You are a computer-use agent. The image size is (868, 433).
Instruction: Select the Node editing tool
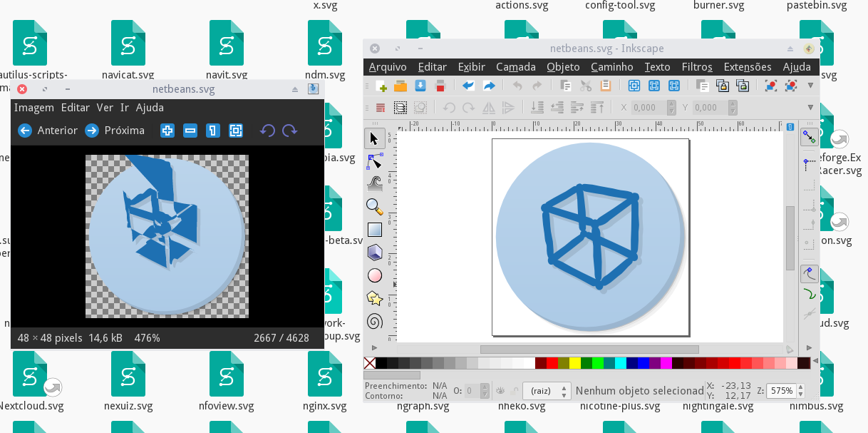pos(375,161)
